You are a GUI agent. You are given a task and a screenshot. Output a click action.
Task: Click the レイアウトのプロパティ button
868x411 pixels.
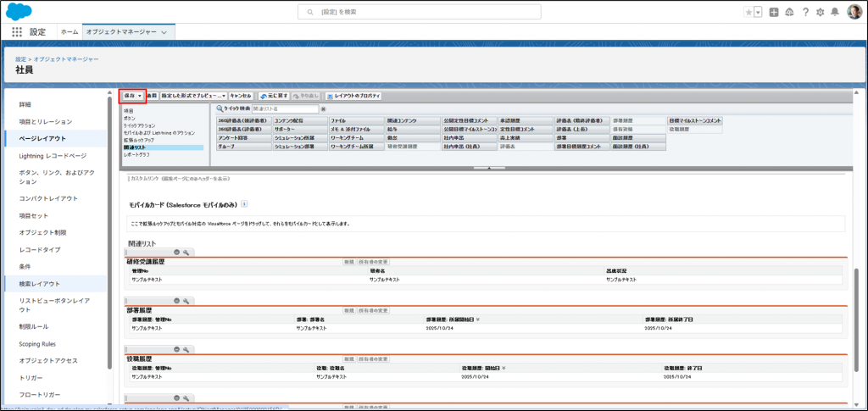pyautogui.click(x=353, y=97)
